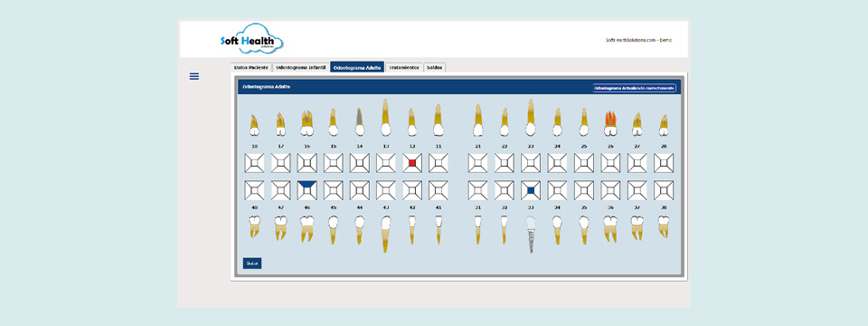
Task: Select upper canine 23 image
Action: click(x=531, y=118)
